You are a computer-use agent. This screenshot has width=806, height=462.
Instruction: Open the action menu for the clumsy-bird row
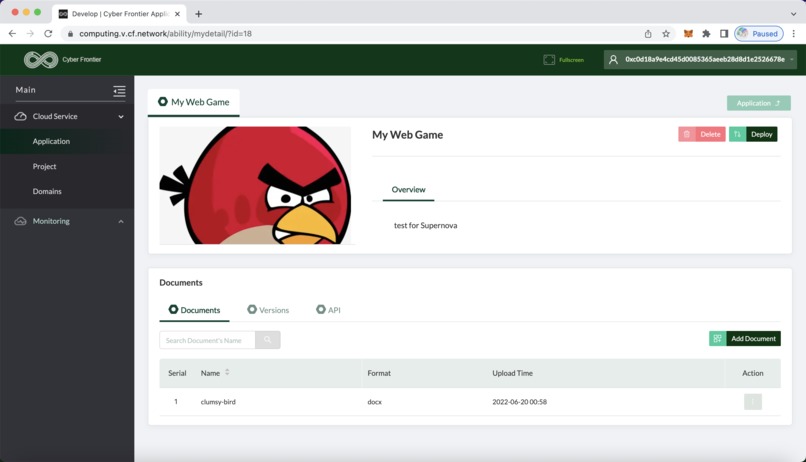(x=753, y=401)
